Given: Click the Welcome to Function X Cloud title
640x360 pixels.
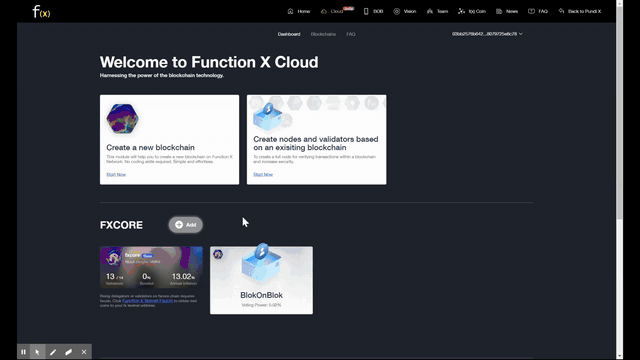Looking at the screenshot, I should point(209,62).
